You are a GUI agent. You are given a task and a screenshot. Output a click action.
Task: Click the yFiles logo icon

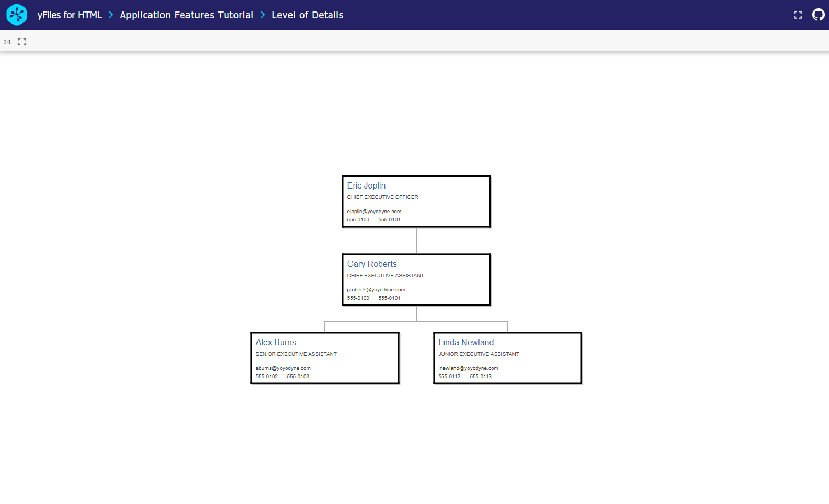coord(17,15)
